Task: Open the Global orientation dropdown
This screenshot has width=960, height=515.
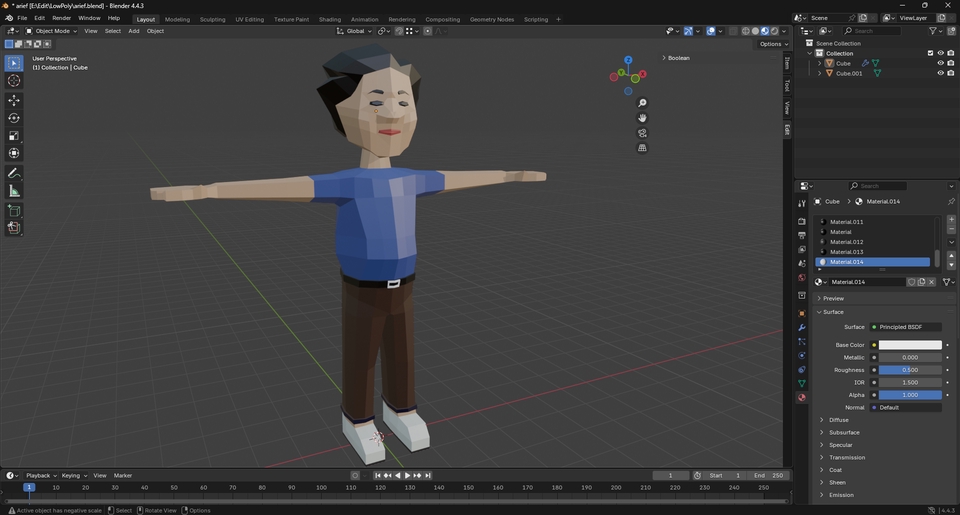Action: tap(354, 31)
